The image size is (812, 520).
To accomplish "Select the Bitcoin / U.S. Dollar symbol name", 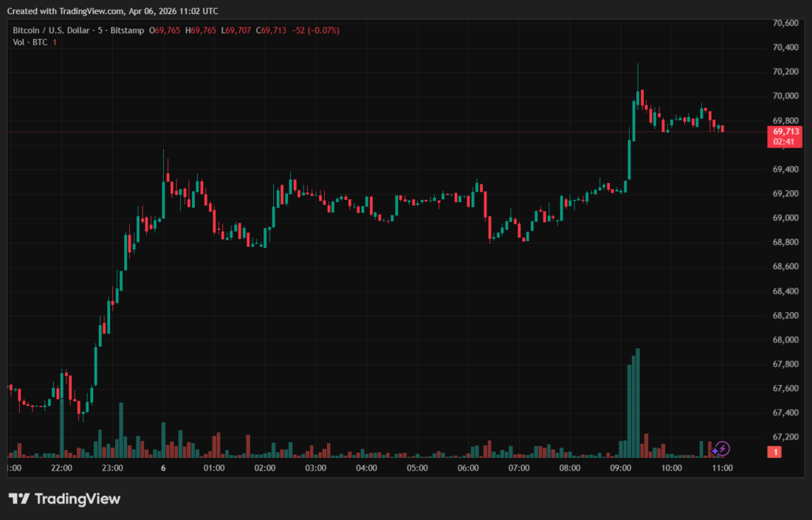I will (52, 30).
